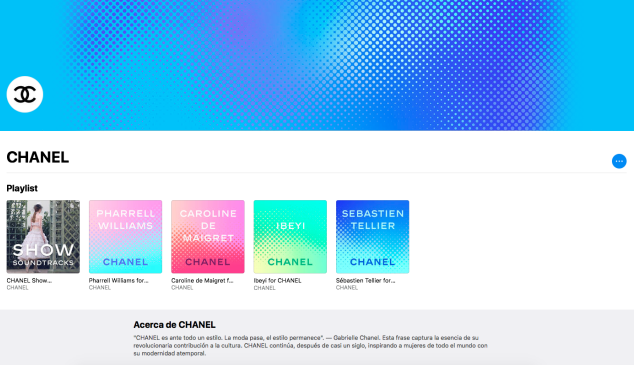Click the 'Sébastien Tellier for...' title

tap(366, 281)
